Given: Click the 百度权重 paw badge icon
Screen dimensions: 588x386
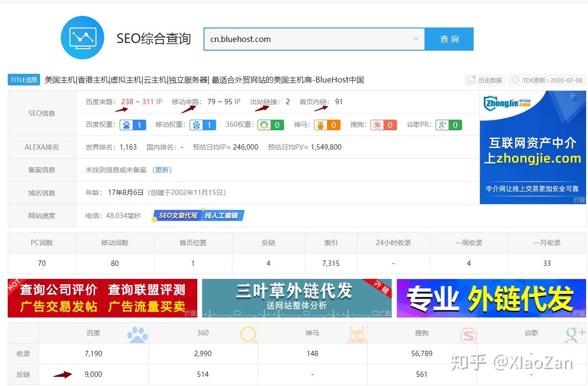Looking at the screenshot, I should click(133, 125).
